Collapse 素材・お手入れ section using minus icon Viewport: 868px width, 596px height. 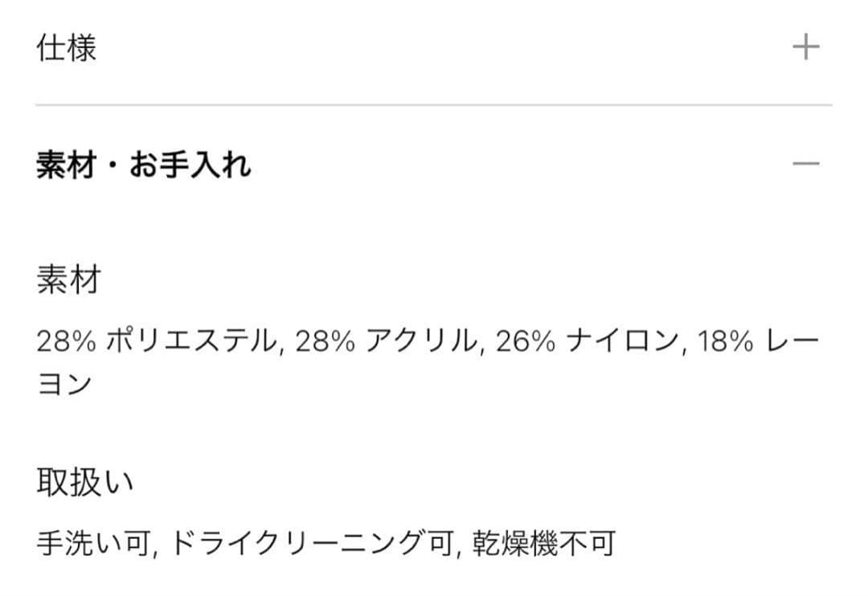pyautogui.click(x=805, y=165)
